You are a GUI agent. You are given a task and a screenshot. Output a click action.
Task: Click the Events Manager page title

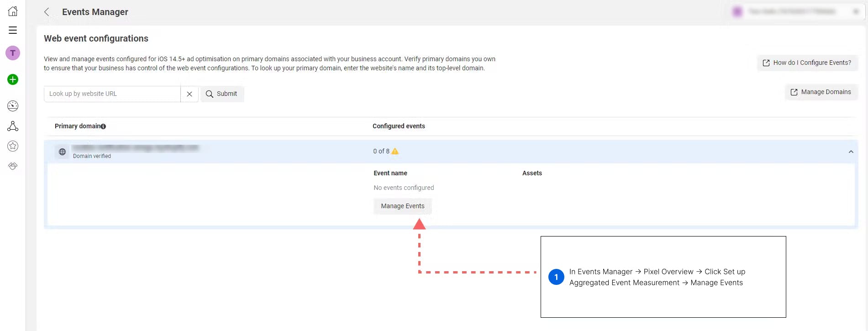pos(95,12)
